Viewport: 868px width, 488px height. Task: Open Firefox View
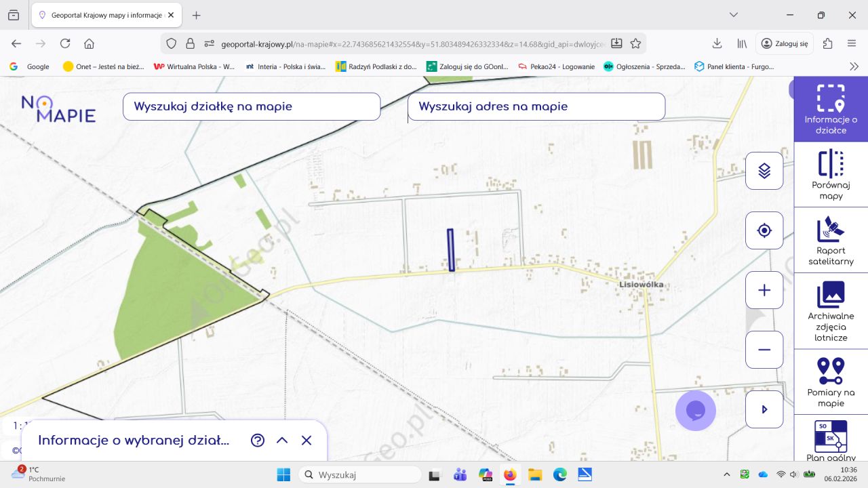14,15
